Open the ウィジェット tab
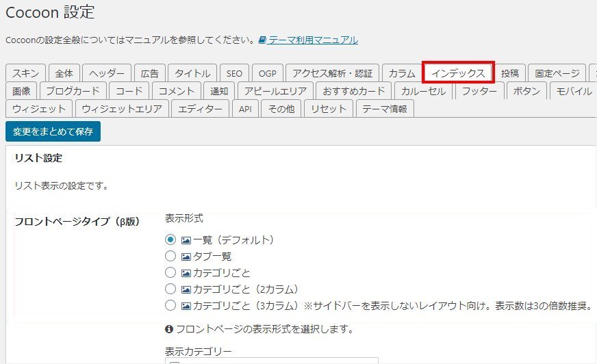This screenshot has width=597, height=364. tap(39, 109)
